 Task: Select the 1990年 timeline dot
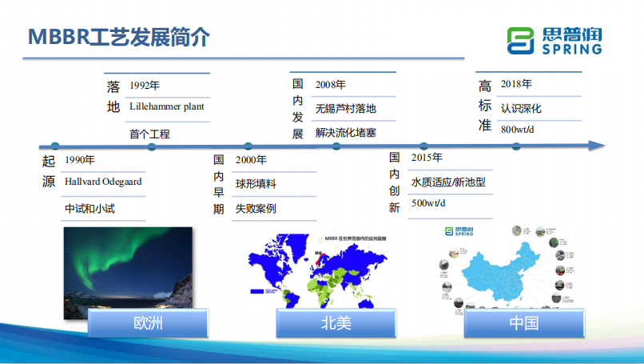point(54,146)
